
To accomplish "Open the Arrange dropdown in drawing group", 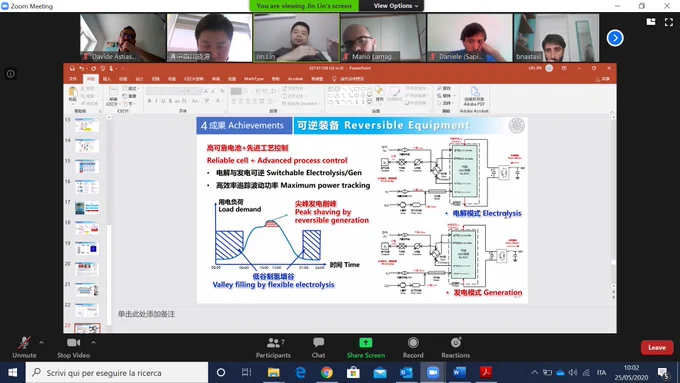I will 379,94.
